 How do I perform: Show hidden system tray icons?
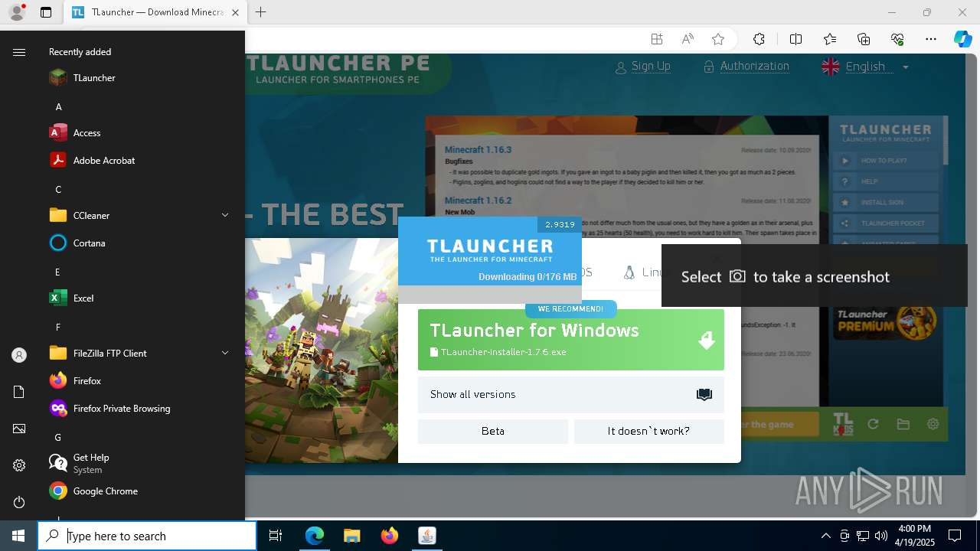click(x=825, y=536)
